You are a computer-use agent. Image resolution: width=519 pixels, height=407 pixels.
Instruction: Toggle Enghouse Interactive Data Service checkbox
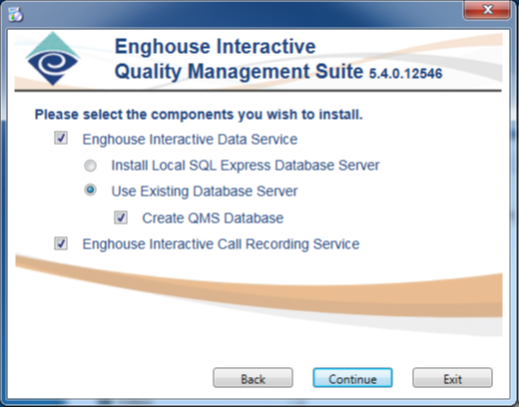61,138
